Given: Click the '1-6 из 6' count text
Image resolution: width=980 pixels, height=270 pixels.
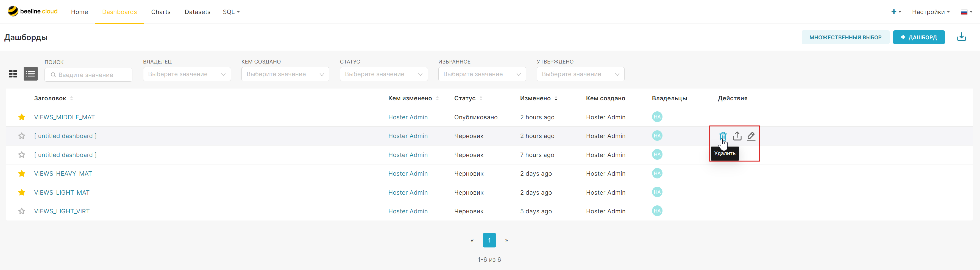Looking at the screenshot, I should coord(489,259).
